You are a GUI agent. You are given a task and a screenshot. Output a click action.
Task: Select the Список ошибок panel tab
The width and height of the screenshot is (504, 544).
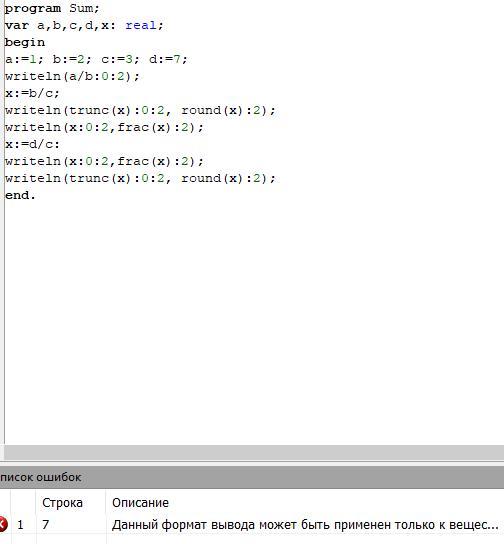(41, 477)
